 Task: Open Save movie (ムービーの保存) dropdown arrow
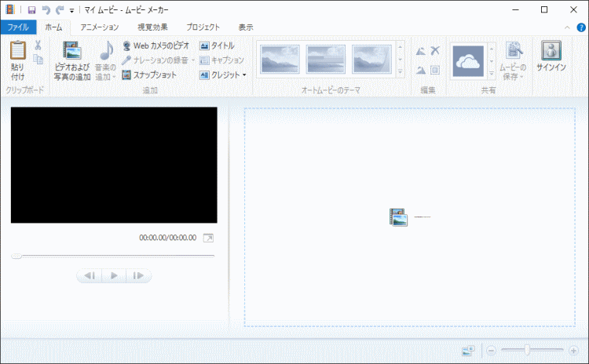click(x=521, y=77)
